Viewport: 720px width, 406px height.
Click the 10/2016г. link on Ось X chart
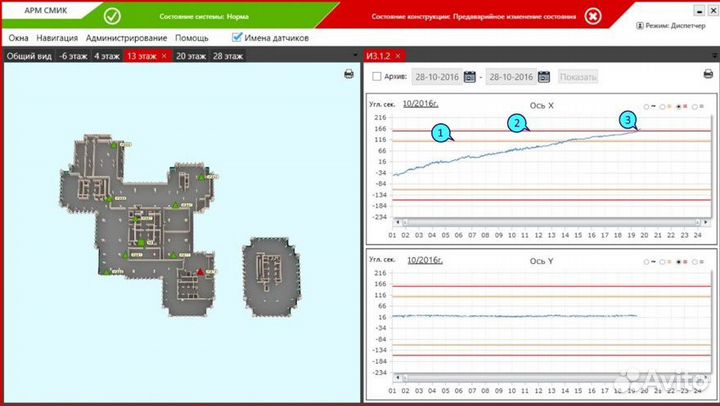pos(420,103)
